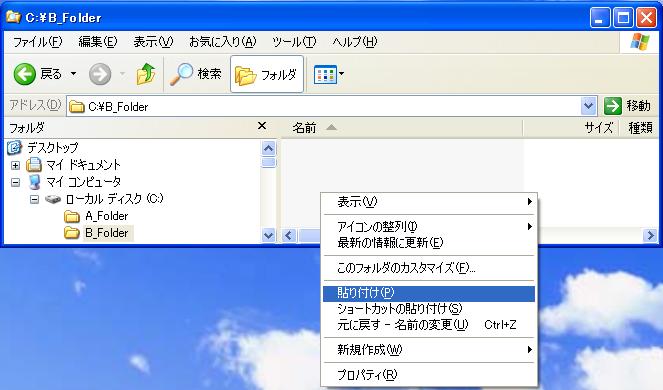This screenshot has height=390, width=663.
Task: Select B_Folder in folder tree
Action: (107, 233)
